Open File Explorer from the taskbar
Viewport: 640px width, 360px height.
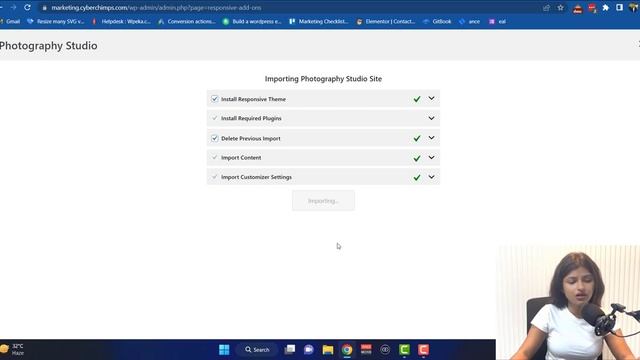328,349
